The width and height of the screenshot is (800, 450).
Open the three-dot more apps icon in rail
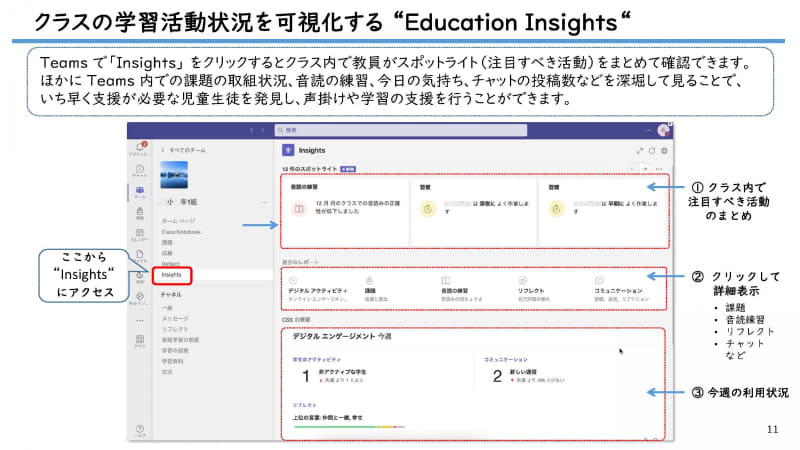[140, 321]
